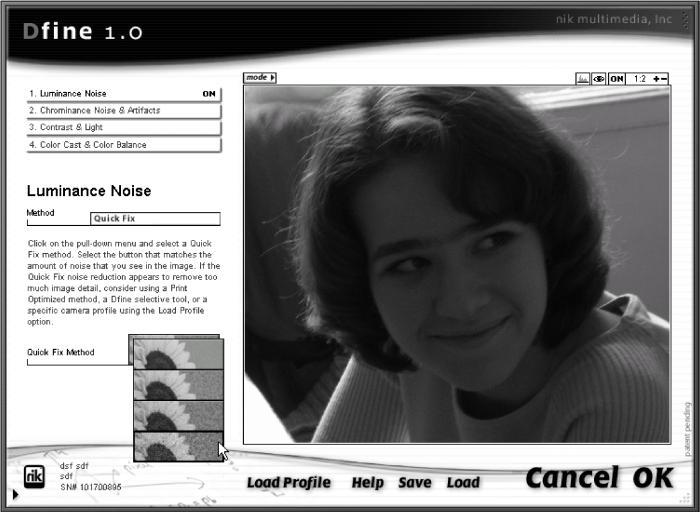
Task: Choose the lowest noise sunflower thumbnail
Action: pos(179,354)
